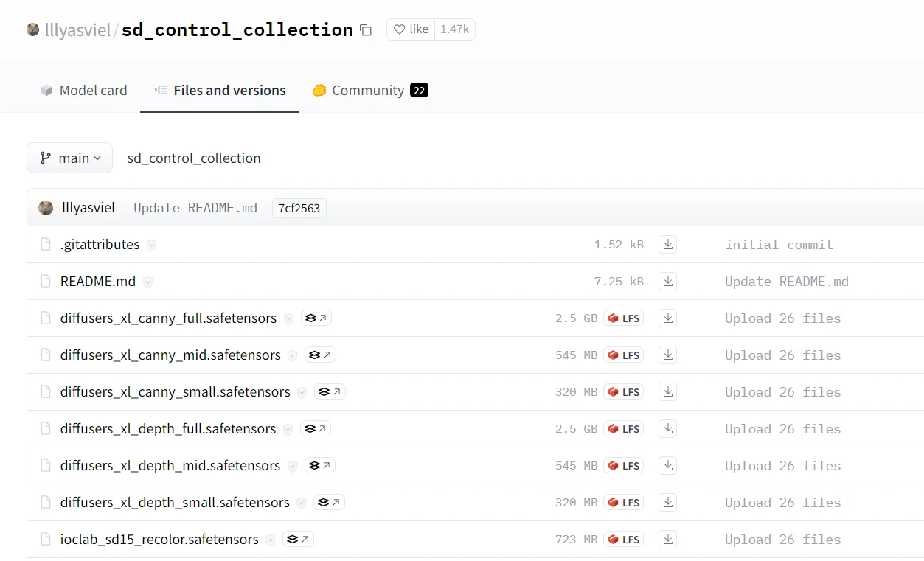Viewport: 924px width, 561px height.
Task: Click the safe shield on diffusers_xl_canny_small
Action: 302,393
